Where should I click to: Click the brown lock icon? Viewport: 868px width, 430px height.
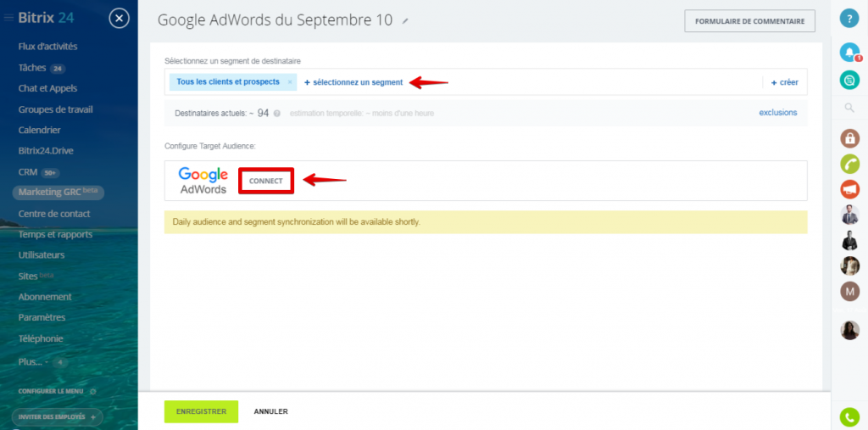click(849, 138)
